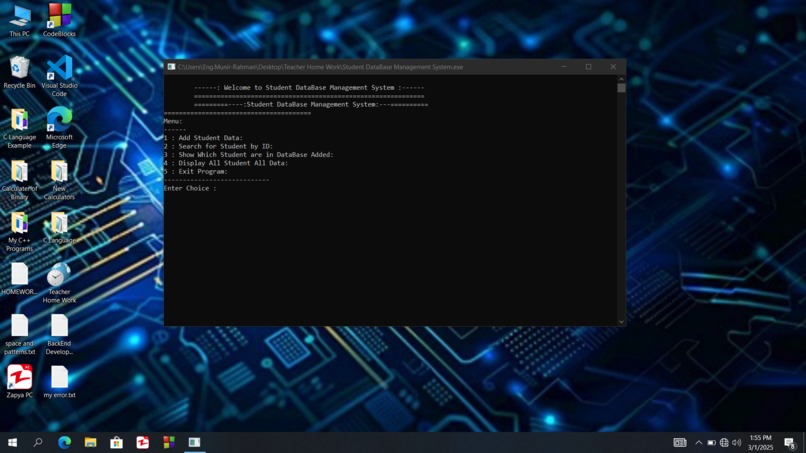Viewport: 806px width, 453px height.
Task: Open Microsoft Store from taskbar
Action: (117, 442)
